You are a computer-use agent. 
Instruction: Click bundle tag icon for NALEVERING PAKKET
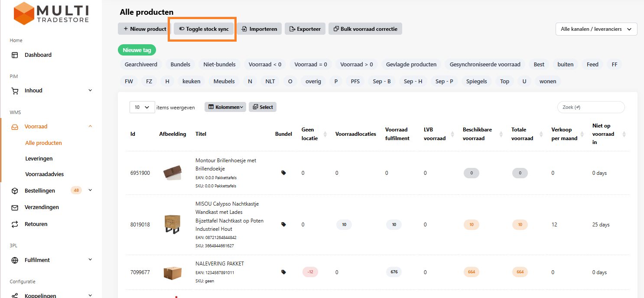[x=283, y=272]
